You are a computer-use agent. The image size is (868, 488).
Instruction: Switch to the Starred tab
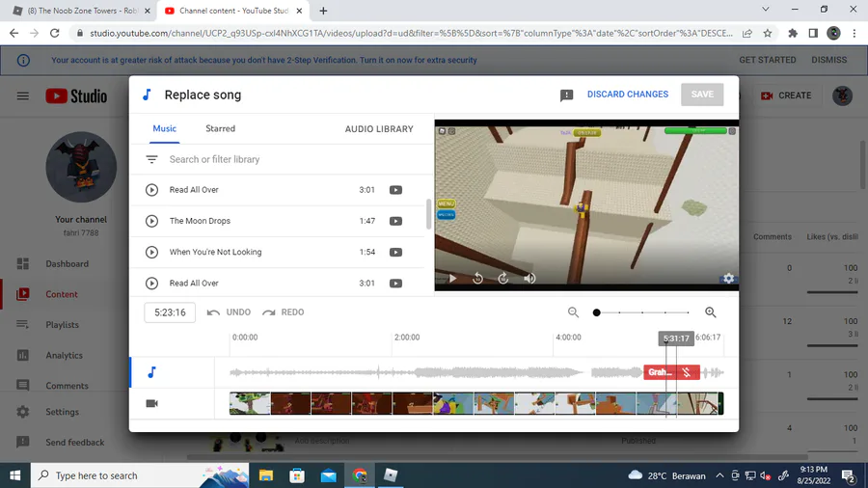click(220, 128)
